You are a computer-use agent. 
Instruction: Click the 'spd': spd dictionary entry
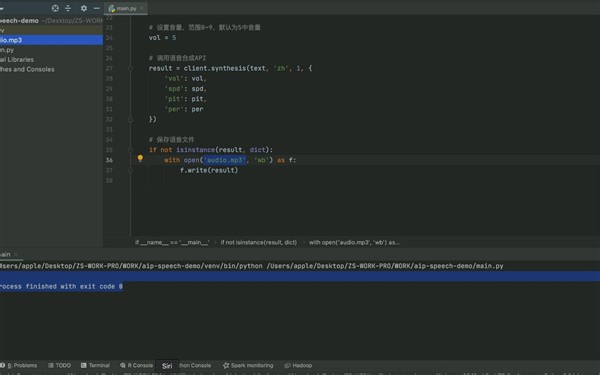186,89
